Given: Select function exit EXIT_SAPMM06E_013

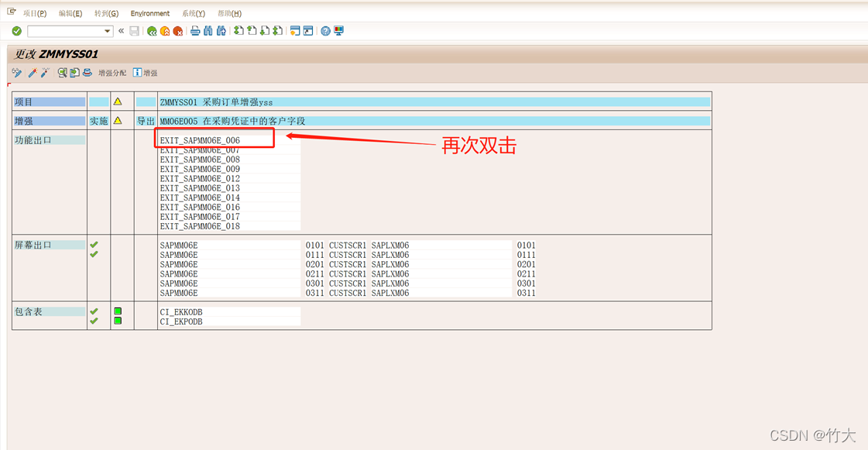Looking at the screenshot, I should [x=200, y=187].
